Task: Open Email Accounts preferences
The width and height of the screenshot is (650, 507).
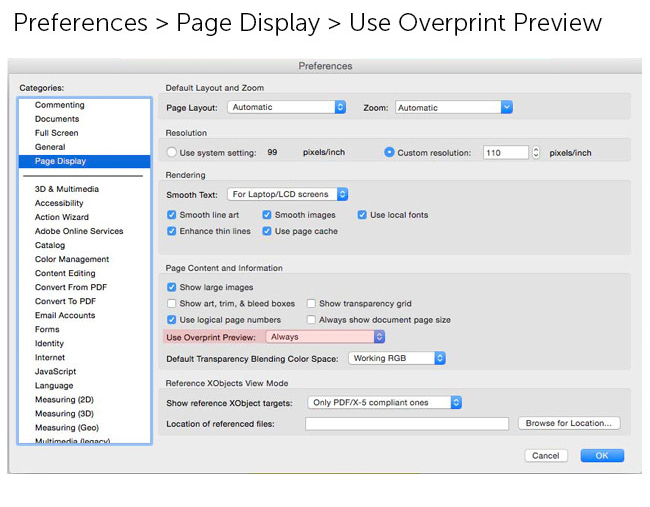Action: click(x=65, y=315)
